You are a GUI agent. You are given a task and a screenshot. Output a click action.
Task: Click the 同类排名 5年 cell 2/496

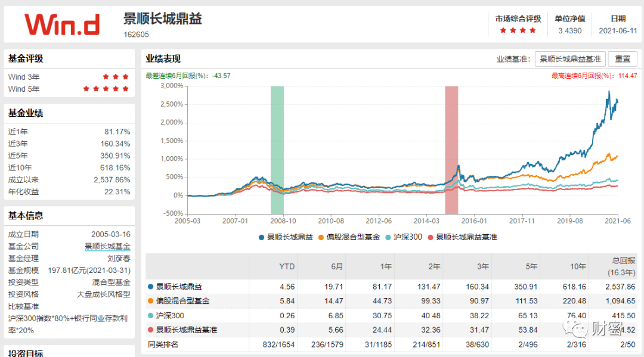point(527,344)
